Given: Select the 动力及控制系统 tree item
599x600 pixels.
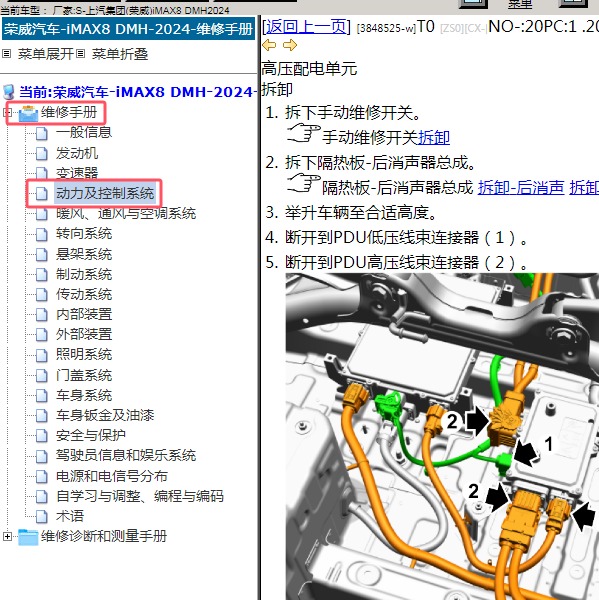Looking at the screenshot, I should click(105, 193).
